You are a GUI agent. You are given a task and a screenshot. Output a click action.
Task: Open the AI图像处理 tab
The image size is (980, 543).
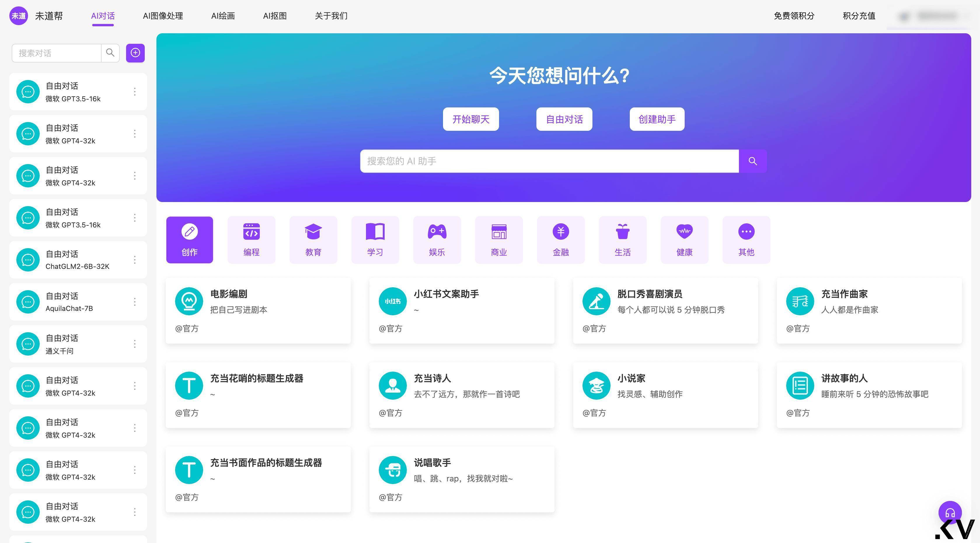coord(163,16)
